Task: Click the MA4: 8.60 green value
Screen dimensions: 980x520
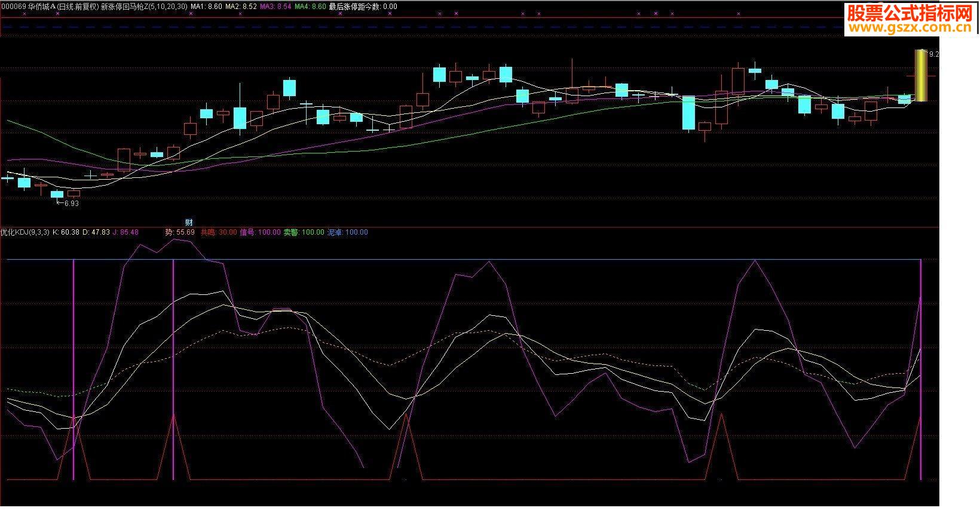Action: click(x=310, y=7)
